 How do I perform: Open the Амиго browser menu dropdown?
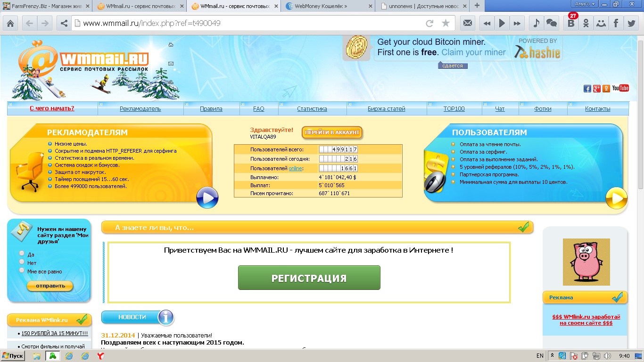(586, 4)
